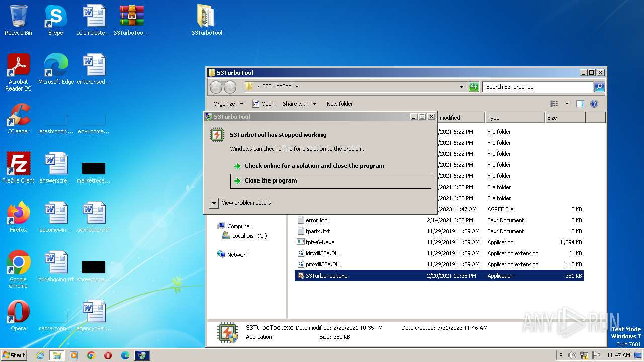Viewport: 644px width, 362px height.
Task: Select the S3TurboTool.exe file
Action: [439, 276]
